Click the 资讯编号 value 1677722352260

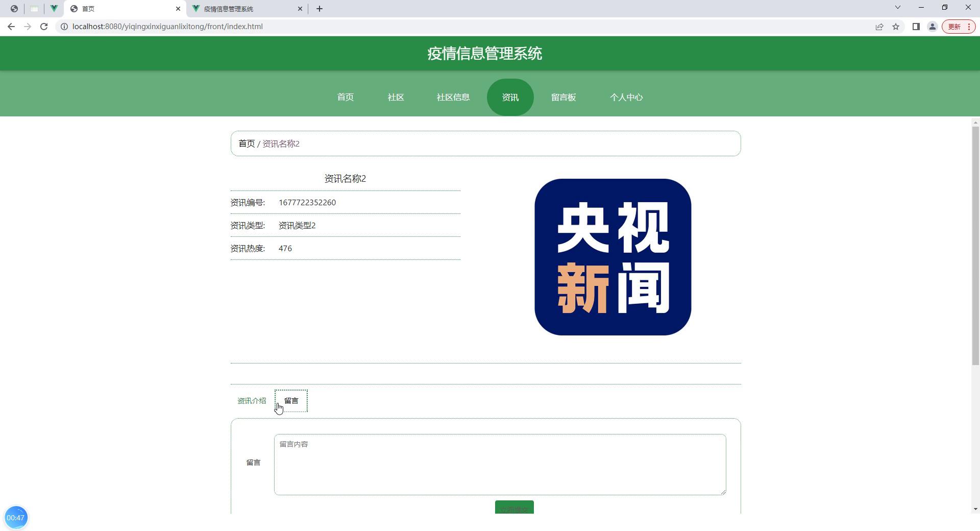307,203
